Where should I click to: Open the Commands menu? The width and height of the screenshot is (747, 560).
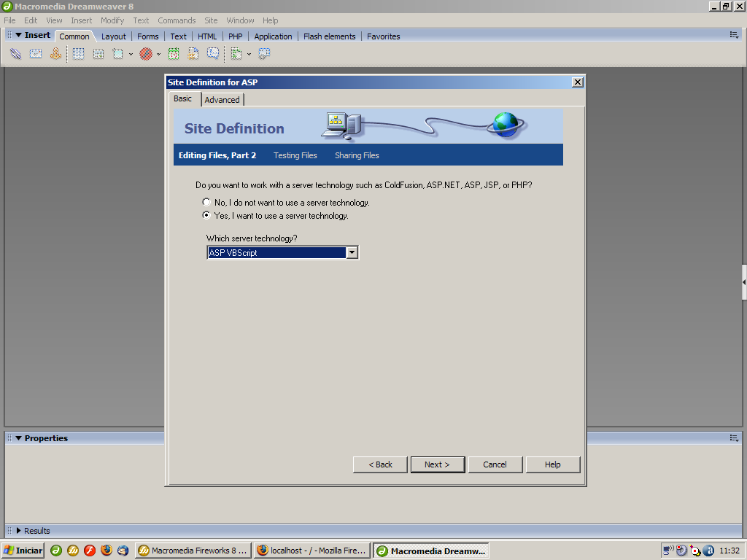pos(177,20)
